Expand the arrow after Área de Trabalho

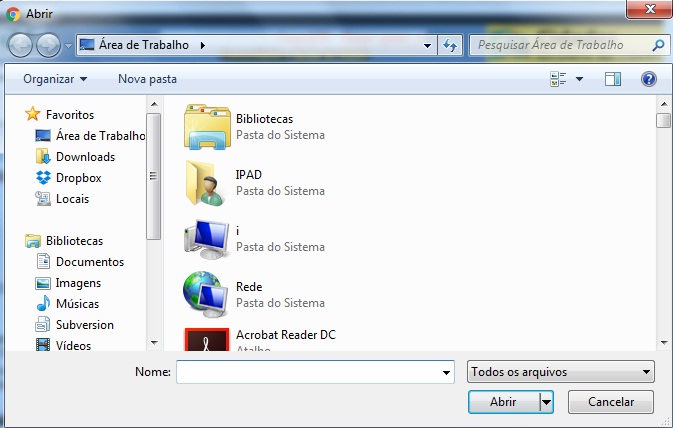(203, 45)
